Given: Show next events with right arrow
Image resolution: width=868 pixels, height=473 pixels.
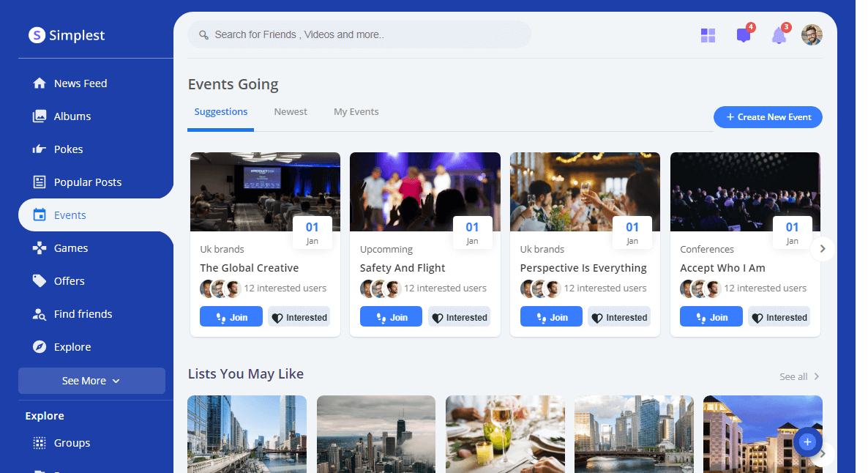Looking at the screenshot, I should tap(822, 249).
